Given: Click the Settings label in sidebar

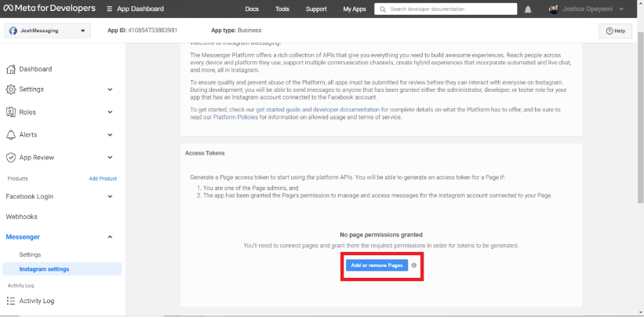Looking at the screenshot, I should point(31,90).
